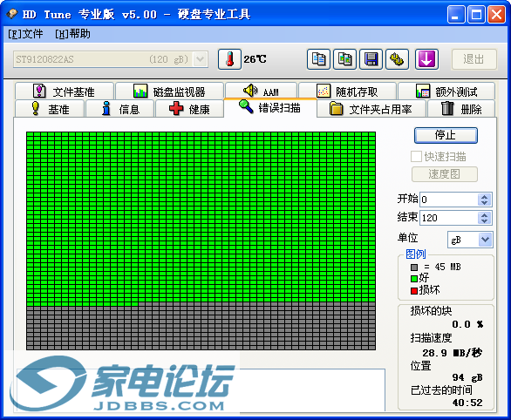The width and height of the screenshot is (511, 420).
Task: Open the 额外测试 tab
Action: click(x=446, y=91)
